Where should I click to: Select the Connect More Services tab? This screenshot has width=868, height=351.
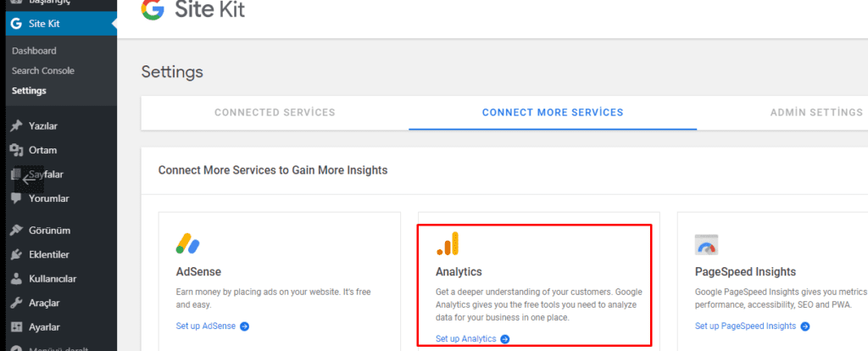click(553, 113)
